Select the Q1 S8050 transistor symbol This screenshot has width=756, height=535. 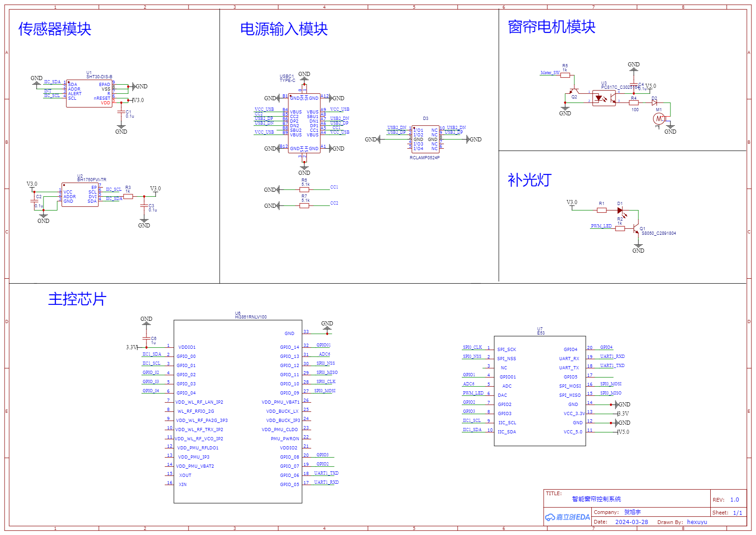[x=636, y=229]
